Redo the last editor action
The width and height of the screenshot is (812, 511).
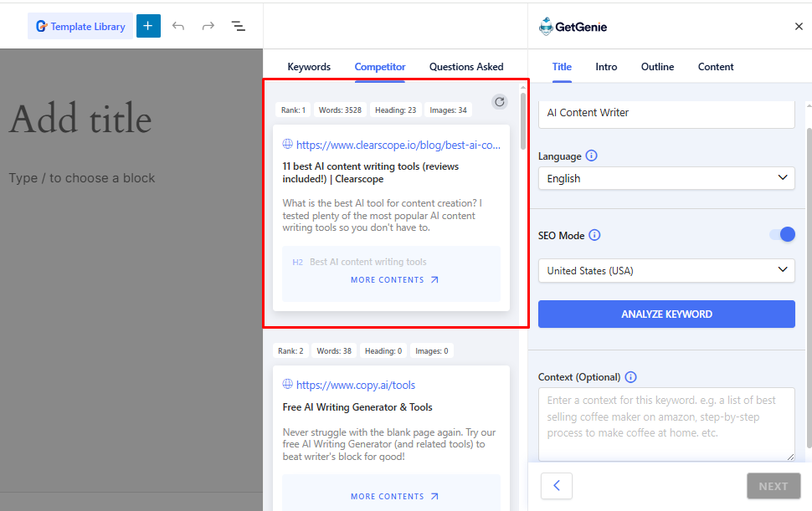(208, 26)
